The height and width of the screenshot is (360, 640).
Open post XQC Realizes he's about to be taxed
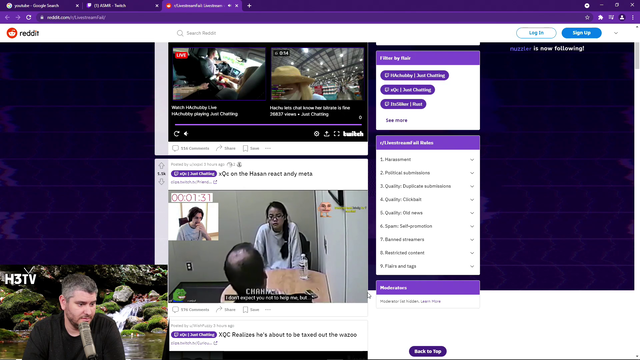click(288, 335)
